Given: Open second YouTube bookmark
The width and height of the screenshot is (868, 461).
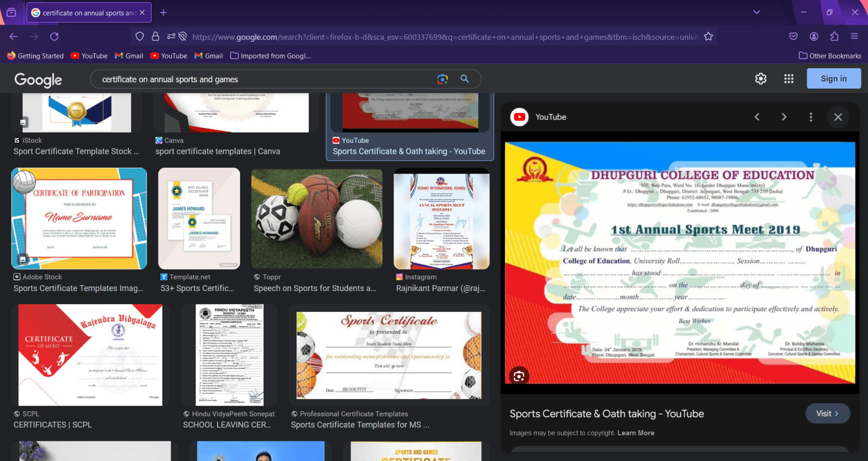Looking at the screenshot, I should tap(169, 56).
